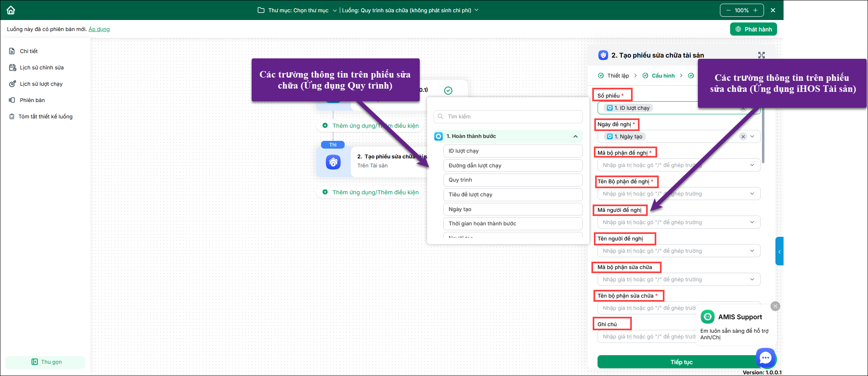Viewport: 868px width, 376px height.
Task: Clear the Ngày đề nghị value with the X icon
Action: 743,137
